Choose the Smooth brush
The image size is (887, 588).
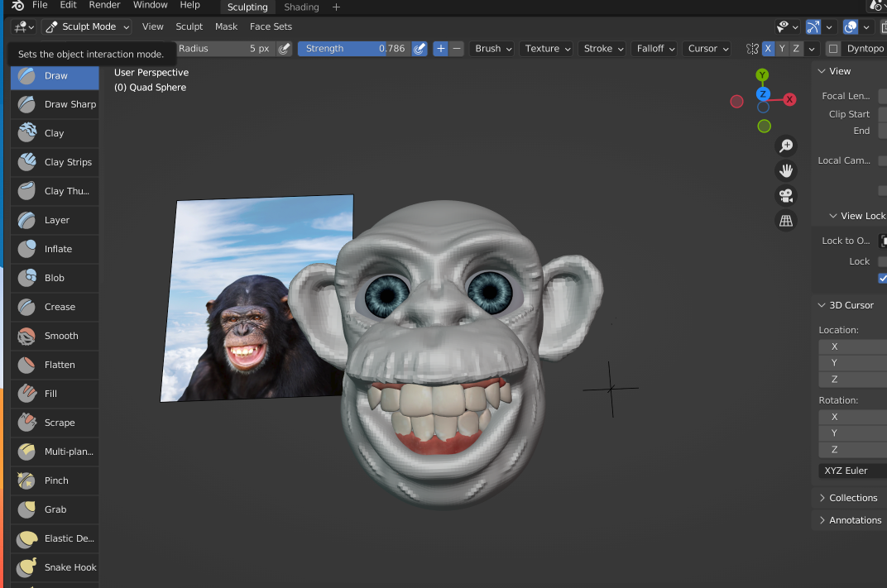(x=55, y=336)
